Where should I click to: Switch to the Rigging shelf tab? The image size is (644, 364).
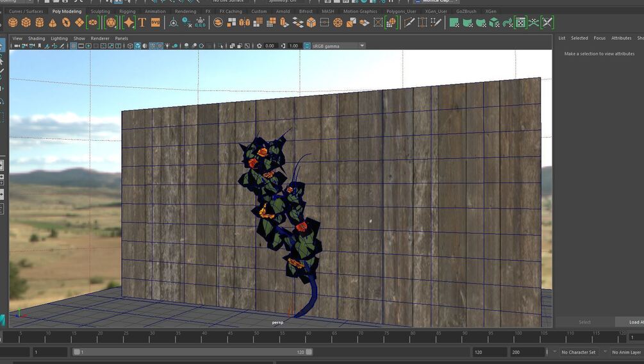(128, 12)
